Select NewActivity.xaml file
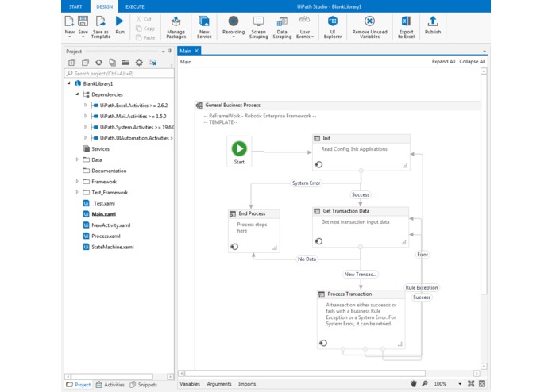552x392 pixels. click(x=111, y=225)
